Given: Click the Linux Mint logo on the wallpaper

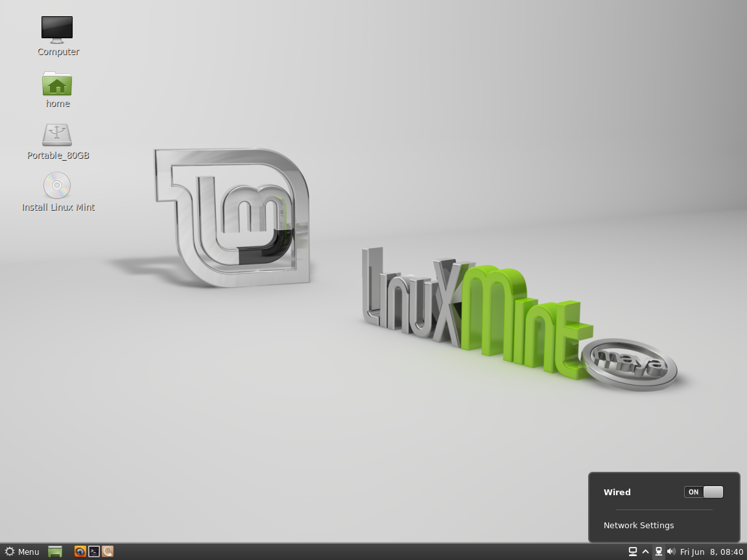Looking at the screenshot, I should [233, 217].
